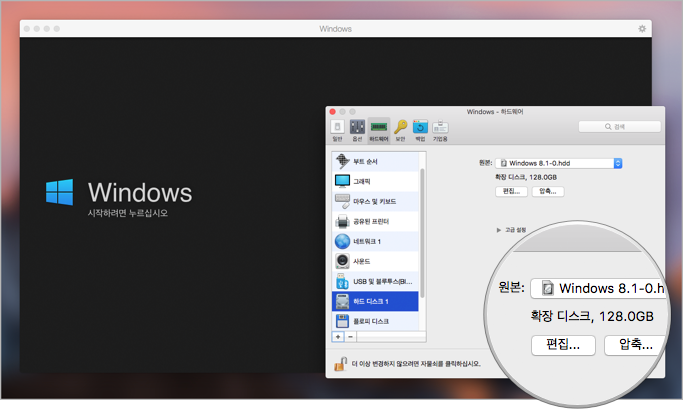The image size is (683, 409).
Task: Open the 옵션 (Options) toolbar icon
Action: [x=357, y=130]
